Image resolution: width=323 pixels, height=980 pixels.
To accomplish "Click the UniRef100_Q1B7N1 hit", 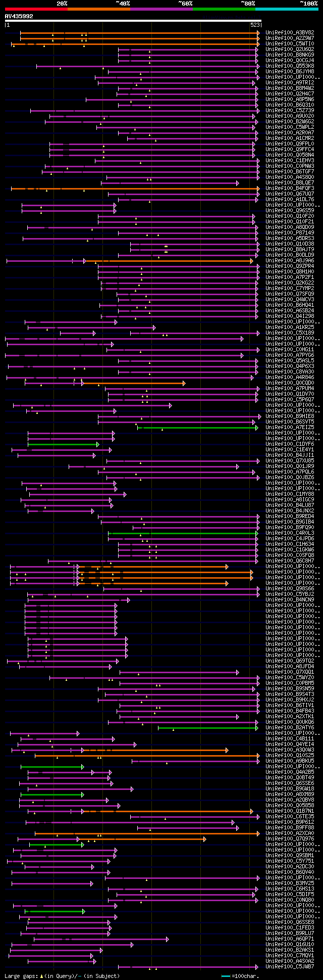I will 290,811.
